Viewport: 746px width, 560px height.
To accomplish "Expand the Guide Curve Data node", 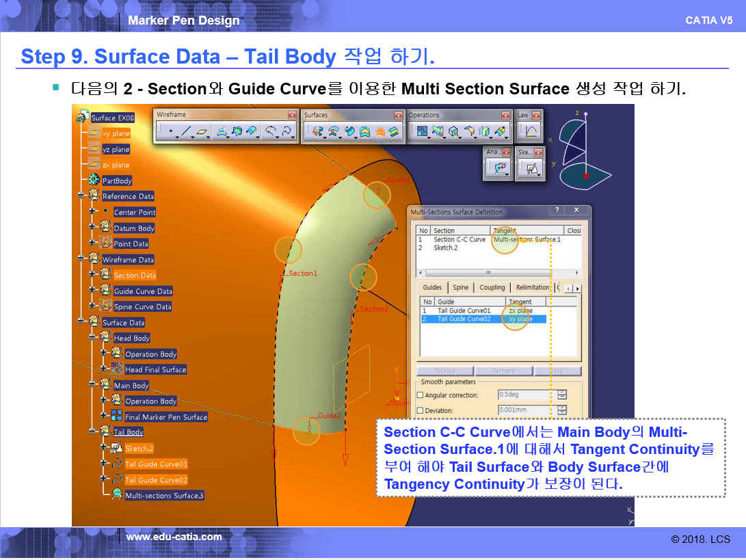I will [x=92, y=291].
